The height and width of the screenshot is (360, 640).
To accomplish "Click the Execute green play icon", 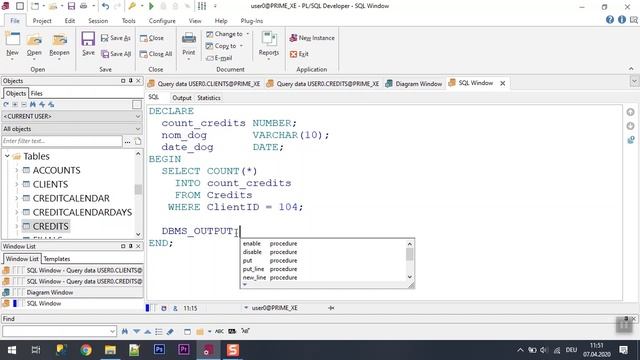I will [x=151, y=6].
